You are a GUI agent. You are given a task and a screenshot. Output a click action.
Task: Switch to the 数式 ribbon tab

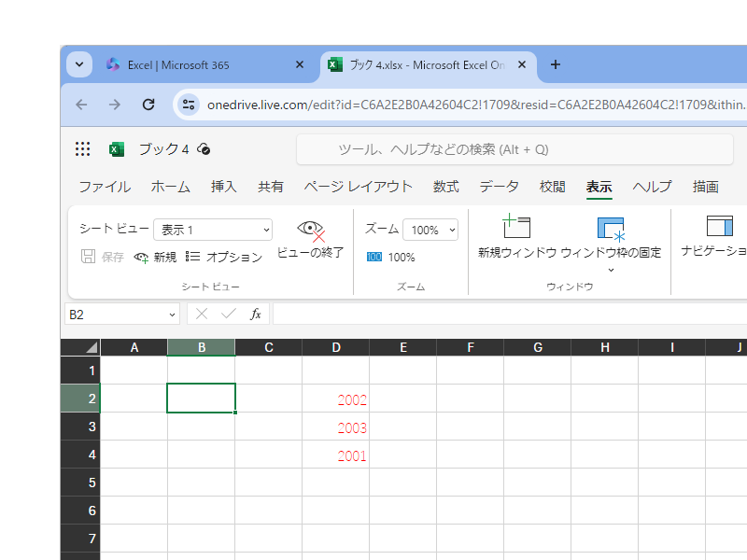445,186
